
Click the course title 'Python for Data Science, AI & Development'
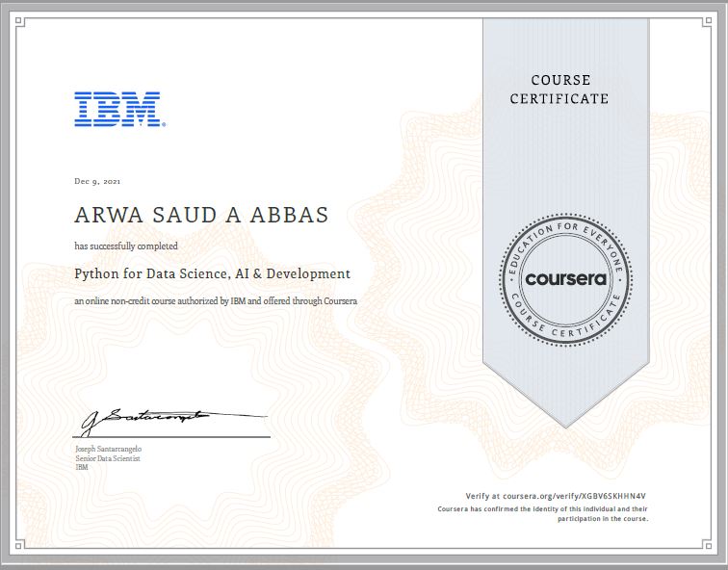(x=212, y=273)
